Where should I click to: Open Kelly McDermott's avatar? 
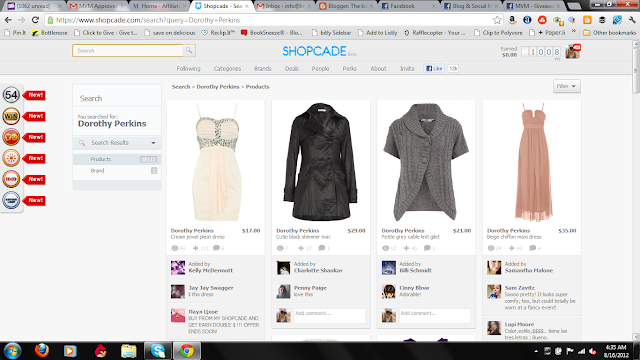tap(178, 268)
